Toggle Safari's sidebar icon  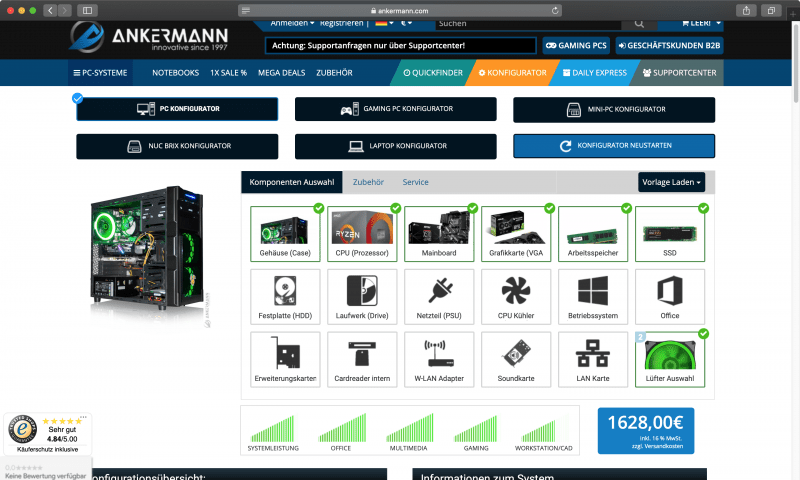87,10
